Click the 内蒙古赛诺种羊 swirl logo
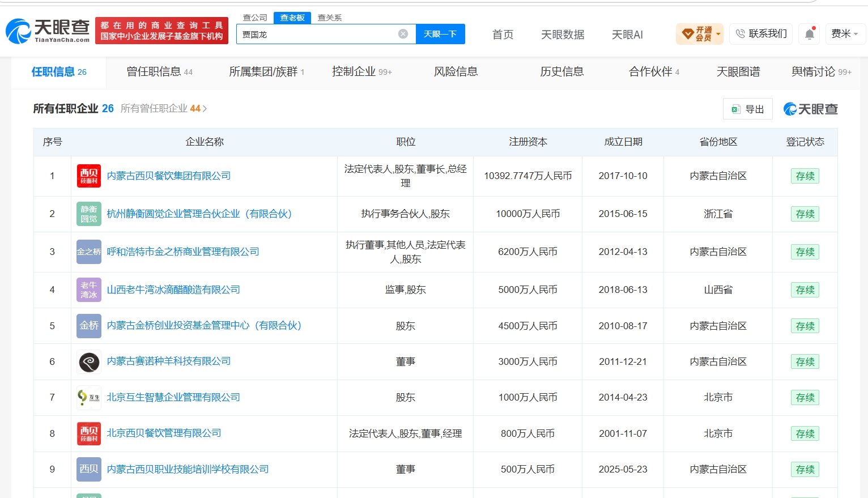This screenshot has height=498, width=868. [x=89, y=361]
